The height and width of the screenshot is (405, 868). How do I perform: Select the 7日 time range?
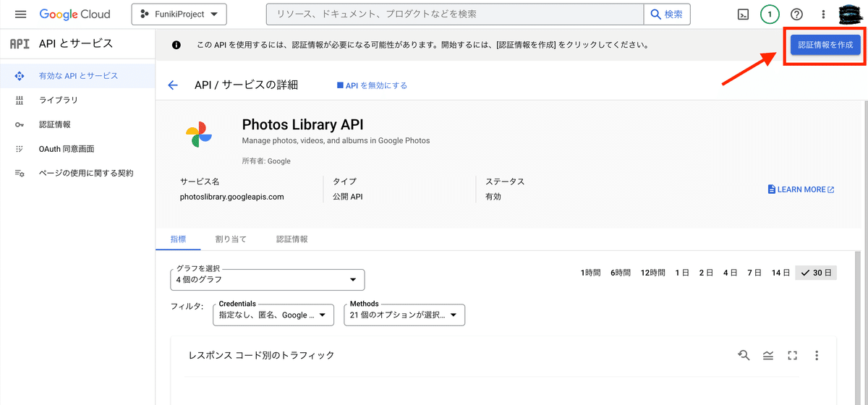click(x=754, y=273)
